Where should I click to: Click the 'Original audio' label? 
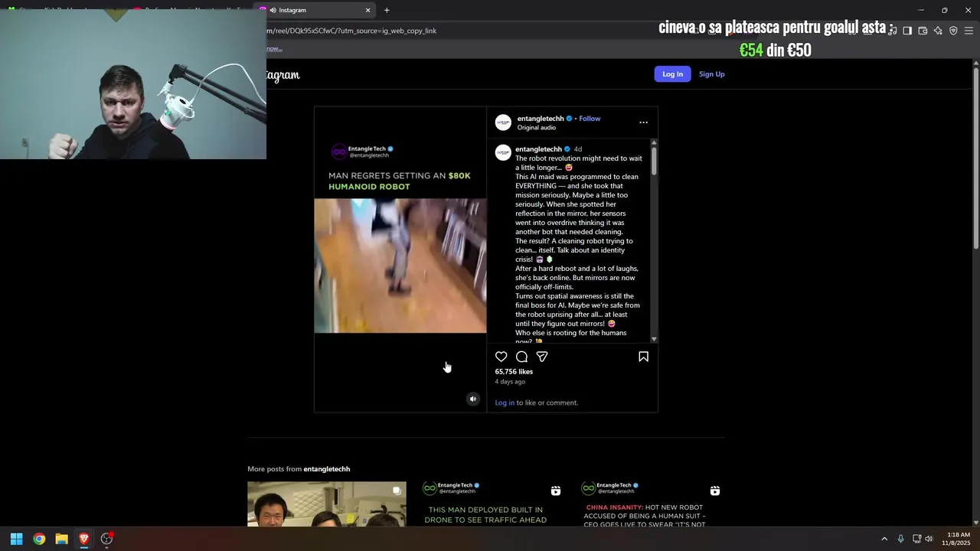[x=537, y=128]
